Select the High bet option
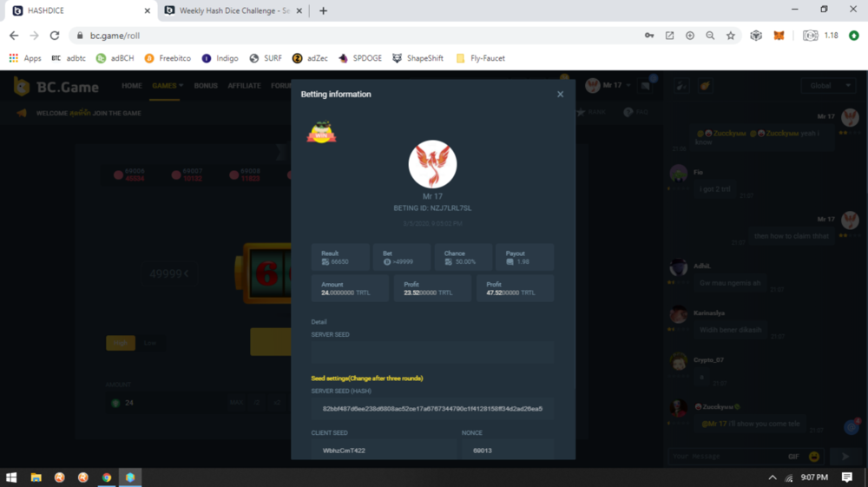This screenshot has height=487, width=868. [x=120, y=343]
